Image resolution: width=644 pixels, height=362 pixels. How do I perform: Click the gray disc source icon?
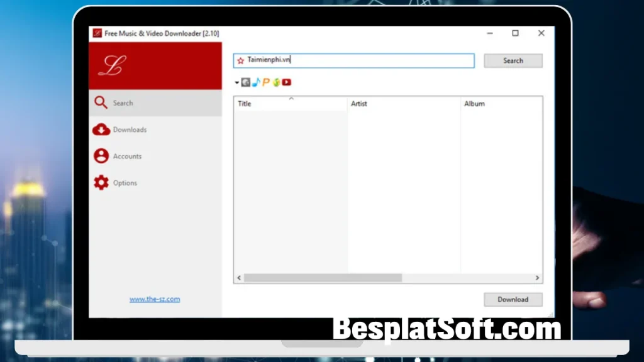246,82
